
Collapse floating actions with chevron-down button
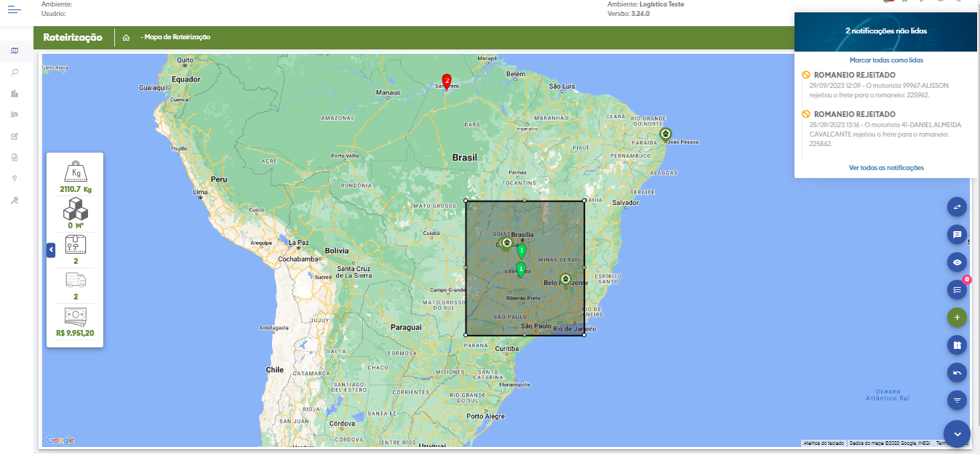pos(957,434)
